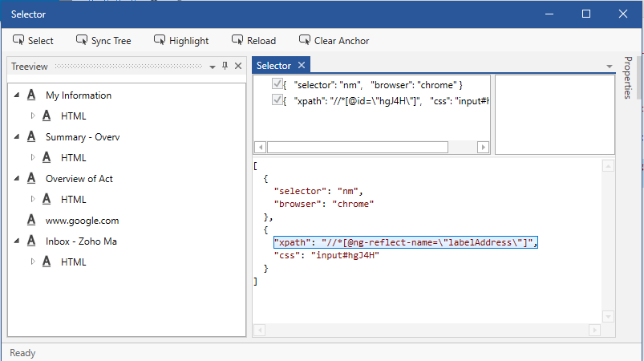Image resolution: width=644 pixels, height=361 pixels.
Task: Close the Selector tab
Action: point(302,66)
